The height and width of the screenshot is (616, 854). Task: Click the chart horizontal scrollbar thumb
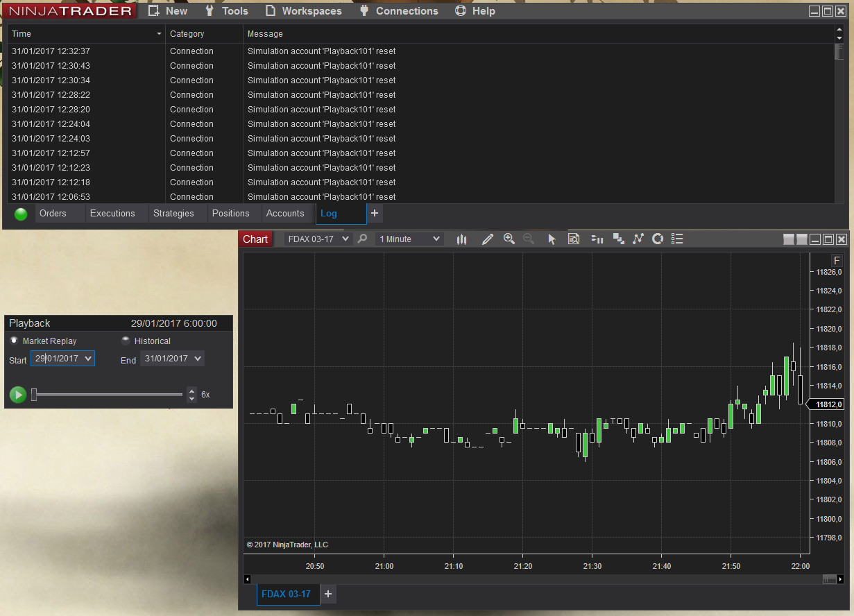pos(829,579)
